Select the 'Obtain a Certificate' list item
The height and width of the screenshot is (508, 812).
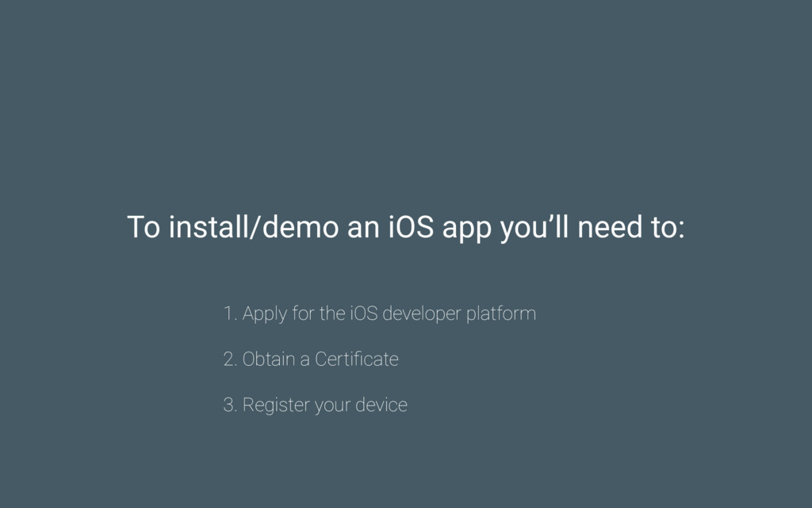(x=311, y=360)
